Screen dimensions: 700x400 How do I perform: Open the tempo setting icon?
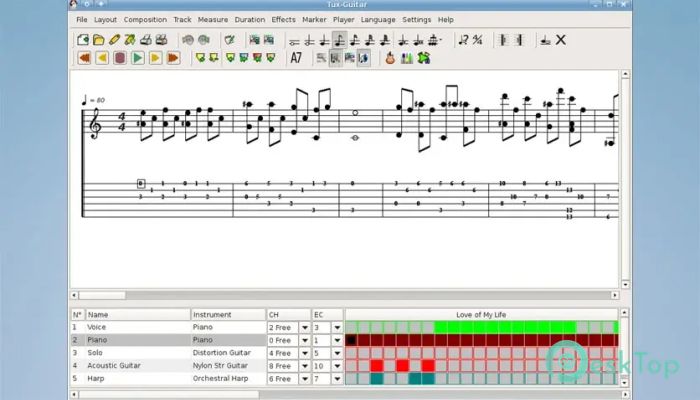pyautogui.click(x=464, y=40)
